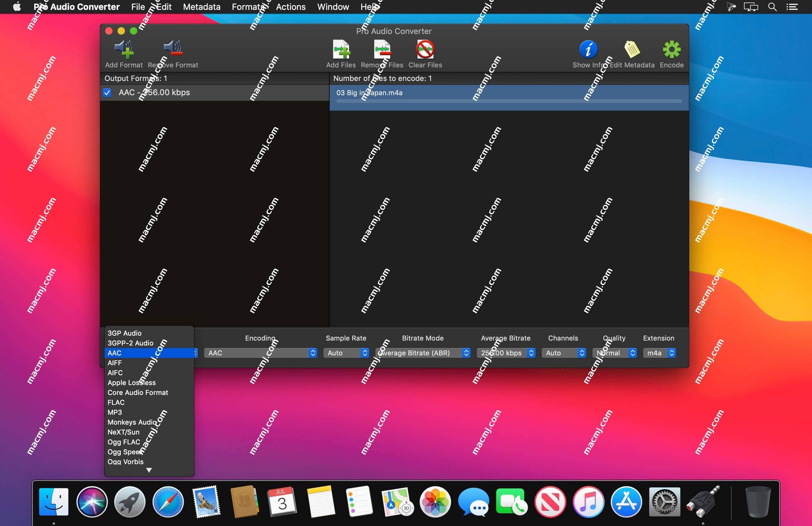
Task: Open the Extension m4a dropdown
Action: click(659, 353)
